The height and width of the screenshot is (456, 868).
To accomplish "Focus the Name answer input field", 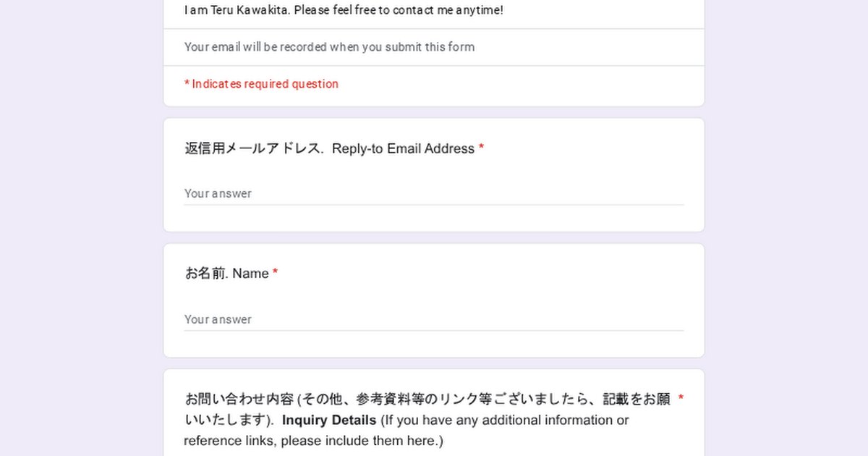I will click(x=434, y=319).
